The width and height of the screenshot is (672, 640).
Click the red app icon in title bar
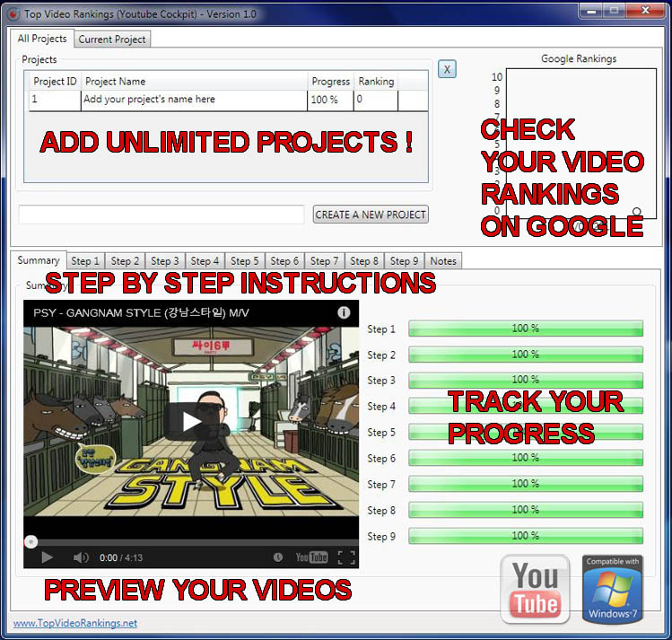tap(13, 14)
